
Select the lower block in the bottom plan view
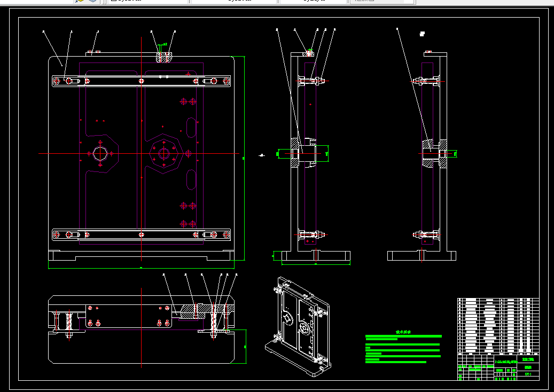click(142, 347)
